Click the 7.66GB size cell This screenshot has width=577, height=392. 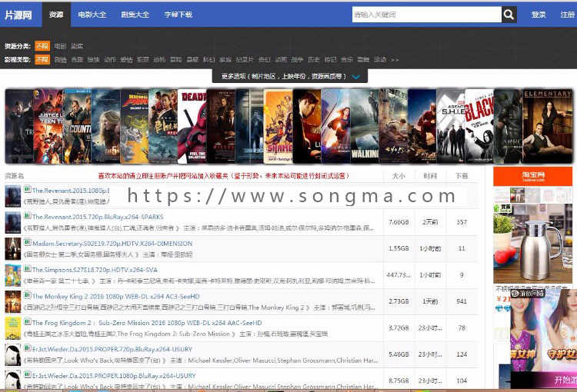pos(399,222)
